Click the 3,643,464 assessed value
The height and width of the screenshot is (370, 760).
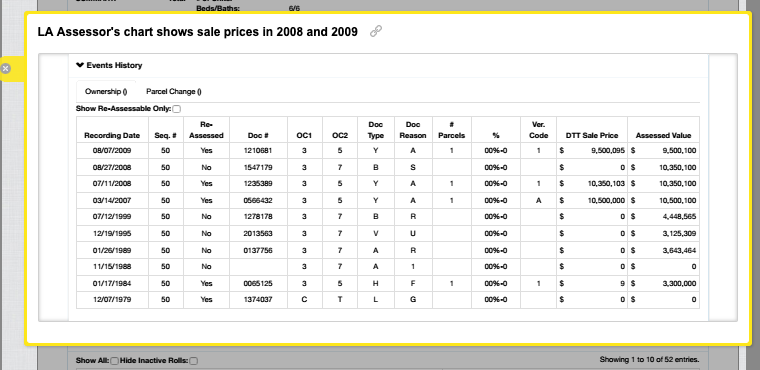point(680,250)
